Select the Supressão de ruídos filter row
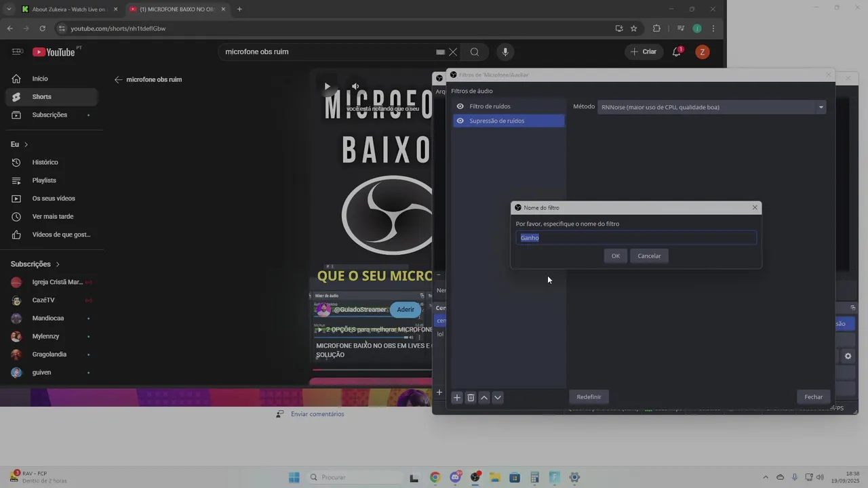The width and height of the screenshot is (868, 488). point(509,121)
